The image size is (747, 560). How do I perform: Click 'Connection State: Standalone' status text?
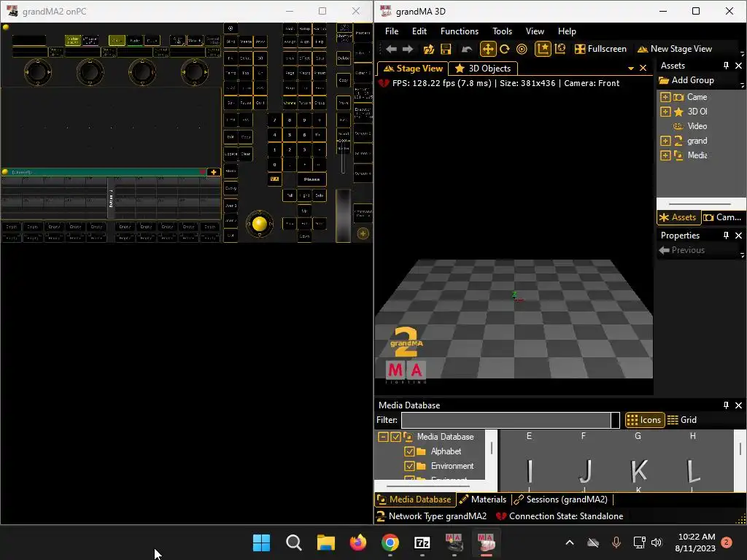(x=566, y=516)
